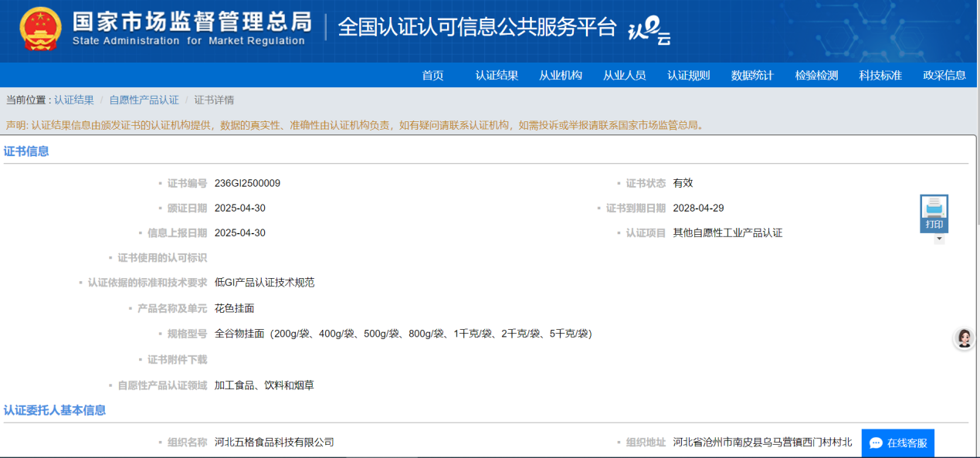
Task: Open the 在线客服 chat button
Action: 897,443
